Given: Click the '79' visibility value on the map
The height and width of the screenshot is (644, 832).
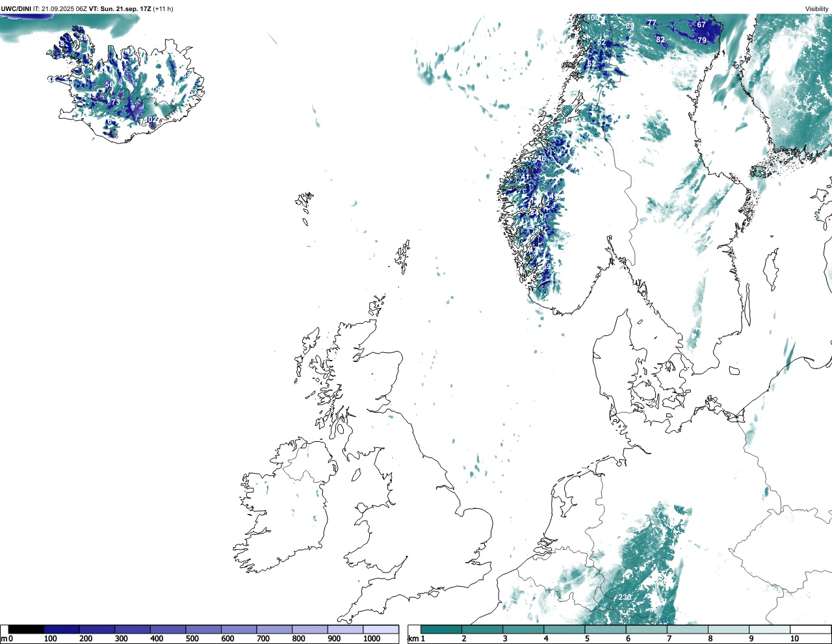Looking at the screenshot, I should coord(702,40).
